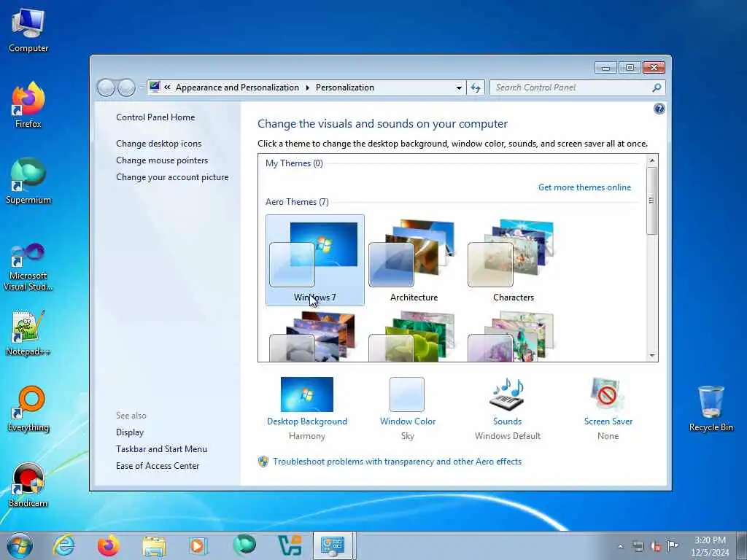Click the Show desktop strip at taskbar end
Image resolution: width=747 pixels, height=560 pixels.
742,545
